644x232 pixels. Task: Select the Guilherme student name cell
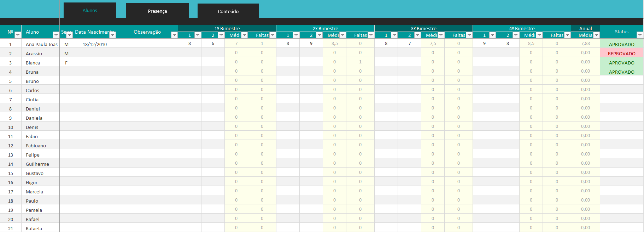click(37, 164)
